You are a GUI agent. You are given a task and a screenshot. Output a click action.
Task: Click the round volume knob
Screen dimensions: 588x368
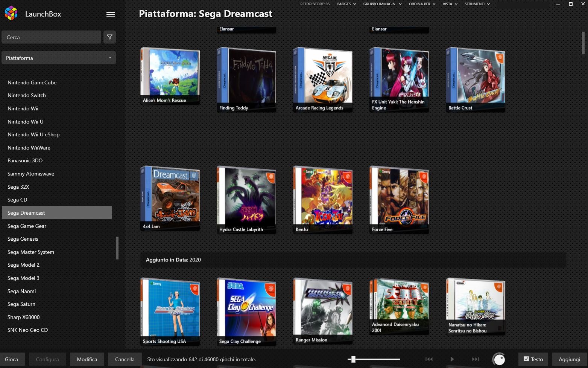tap(499, 359)
